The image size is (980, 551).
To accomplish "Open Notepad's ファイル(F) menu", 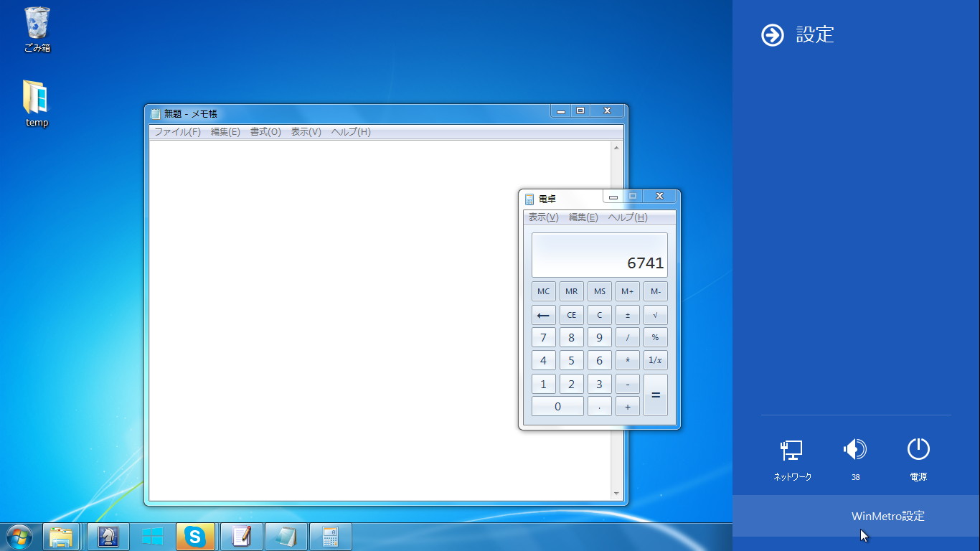I will [177, 132].
